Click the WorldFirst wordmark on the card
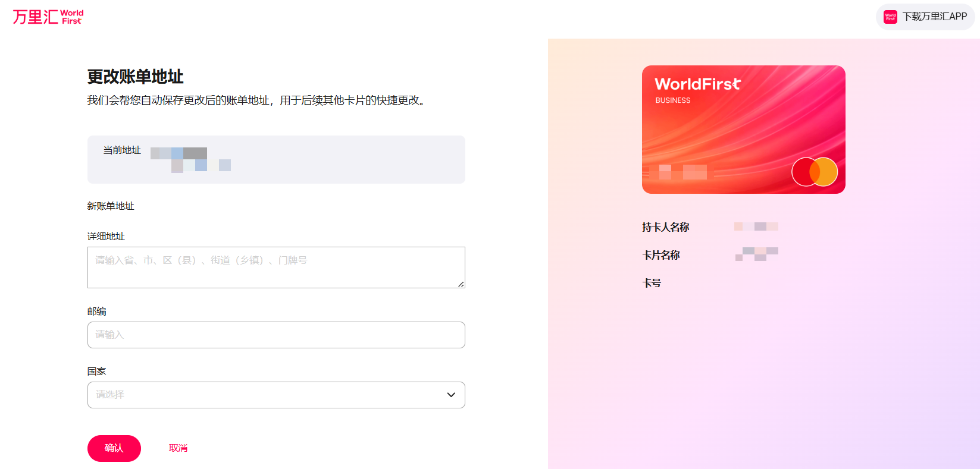Viewport: 980px width, 469px height. [698, 84]
